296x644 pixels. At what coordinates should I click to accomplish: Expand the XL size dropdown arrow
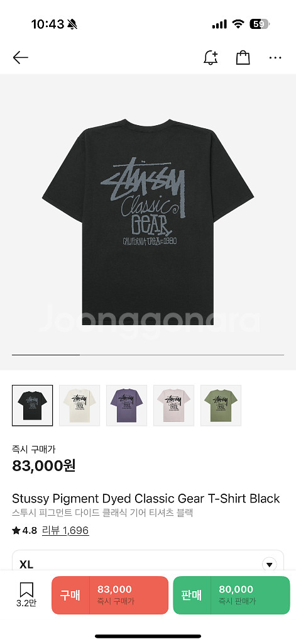pyautogui.click(x=269, y=565)
